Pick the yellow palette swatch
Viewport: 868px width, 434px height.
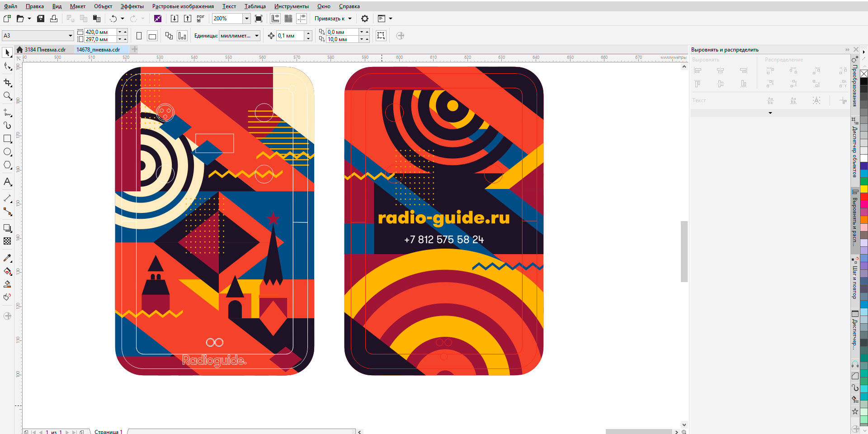[864, 189]
